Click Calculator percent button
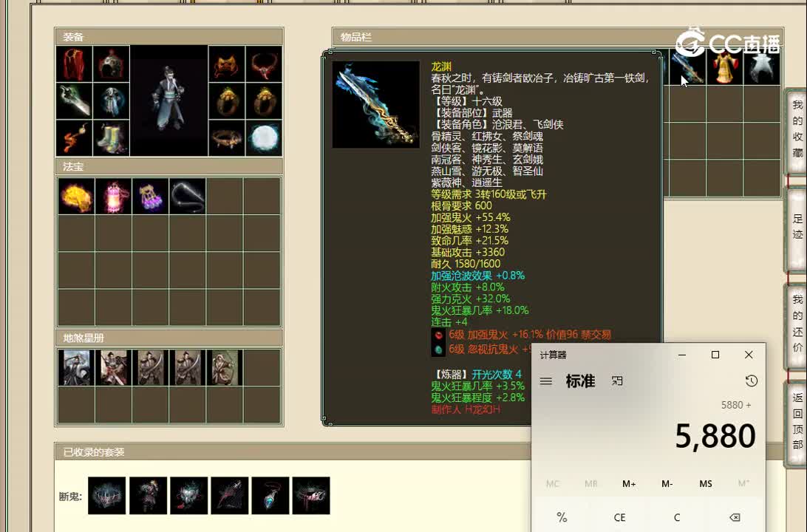807x532 pixels. (x=562, y=517)
